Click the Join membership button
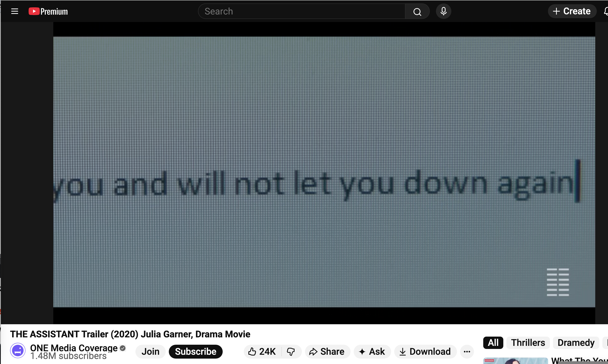Viewport: 608px width, 364px height. pyautogui.click(x=150, y=351)
